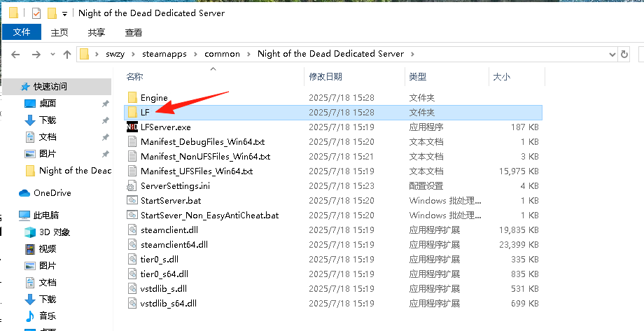Image resolution: width=644 pixels, height=331 pixels.
Task: Open 此电脑 in the navigation pane
Action: (39, 216)
